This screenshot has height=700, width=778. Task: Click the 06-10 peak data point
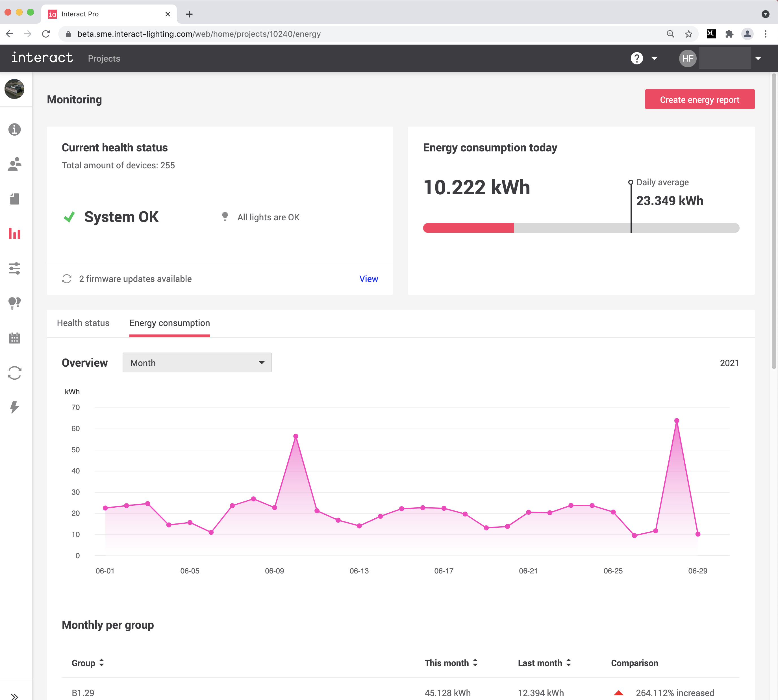[x=296, y=436]
